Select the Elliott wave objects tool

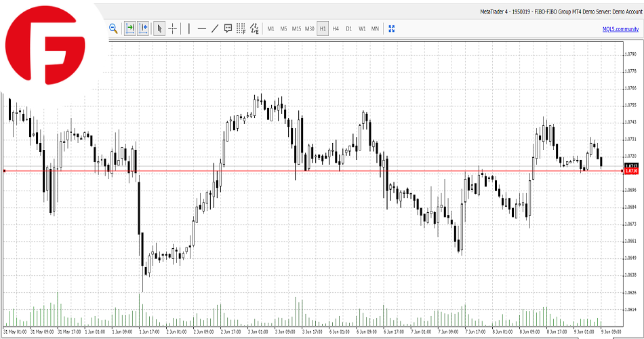pos(254,28)
